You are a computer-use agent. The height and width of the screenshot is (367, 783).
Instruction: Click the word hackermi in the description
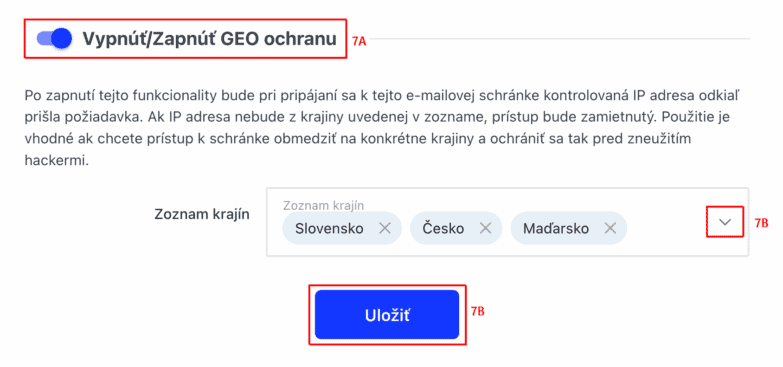tap(56, 162)
